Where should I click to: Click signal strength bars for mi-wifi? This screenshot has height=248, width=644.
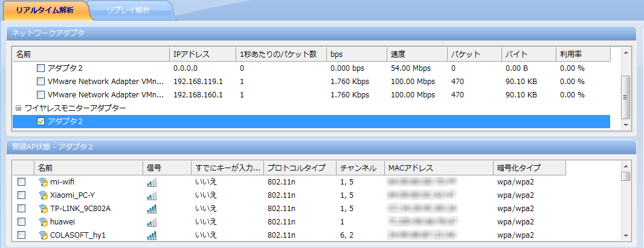pyautogui.click(x=152, y=182)
